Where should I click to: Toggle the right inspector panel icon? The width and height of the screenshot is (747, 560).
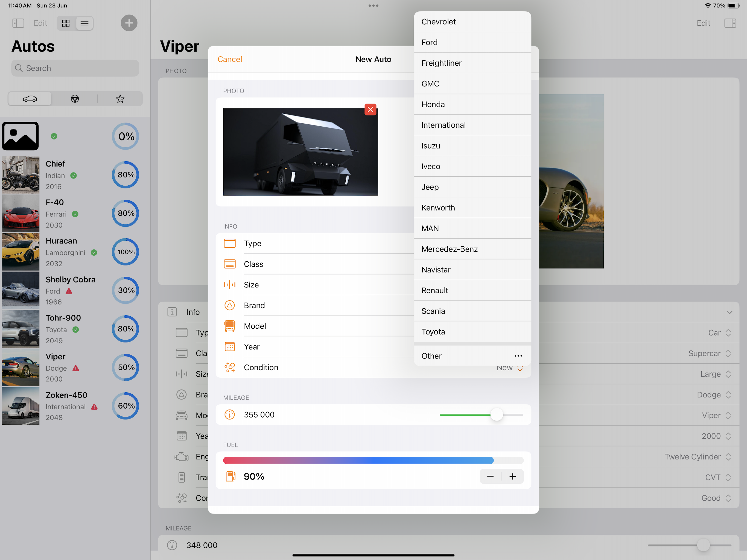point(730,23)
